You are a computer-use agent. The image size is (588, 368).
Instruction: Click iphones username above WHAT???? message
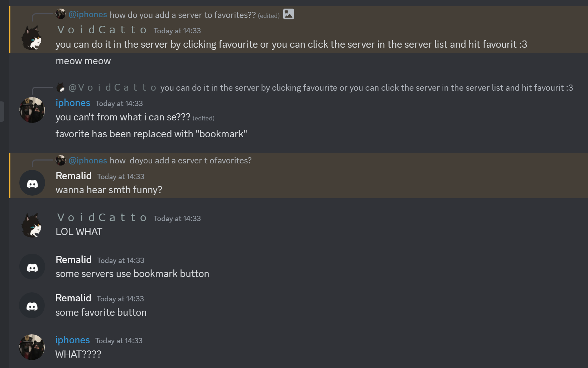[x=73, y=340]
